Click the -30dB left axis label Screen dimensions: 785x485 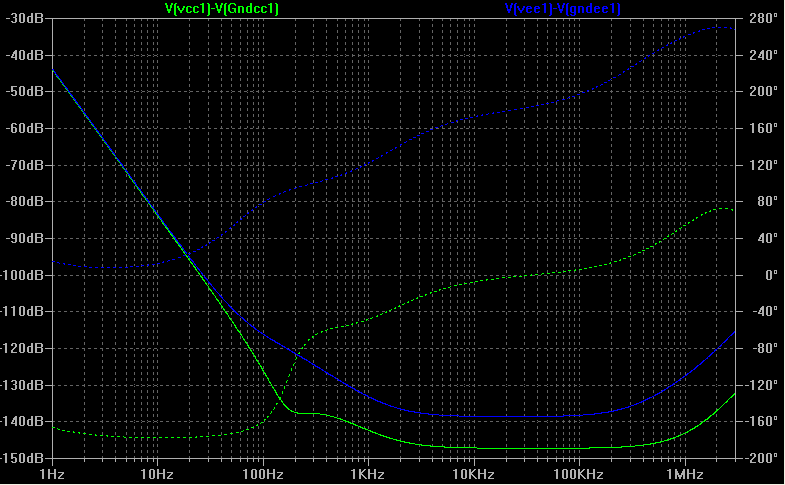coord(25,19)
